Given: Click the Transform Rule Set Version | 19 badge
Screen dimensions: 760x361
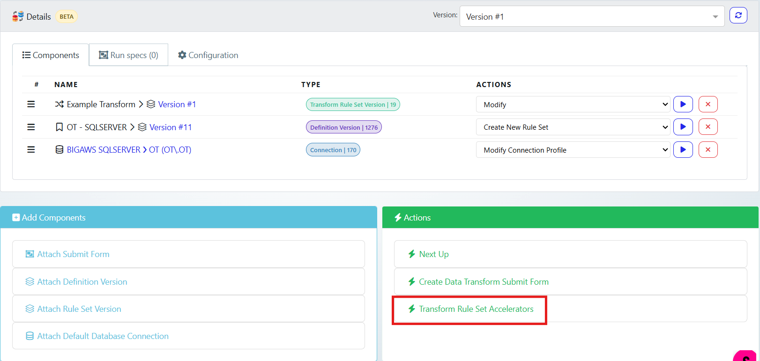Looking at the screenshot, I should [353, 104].
